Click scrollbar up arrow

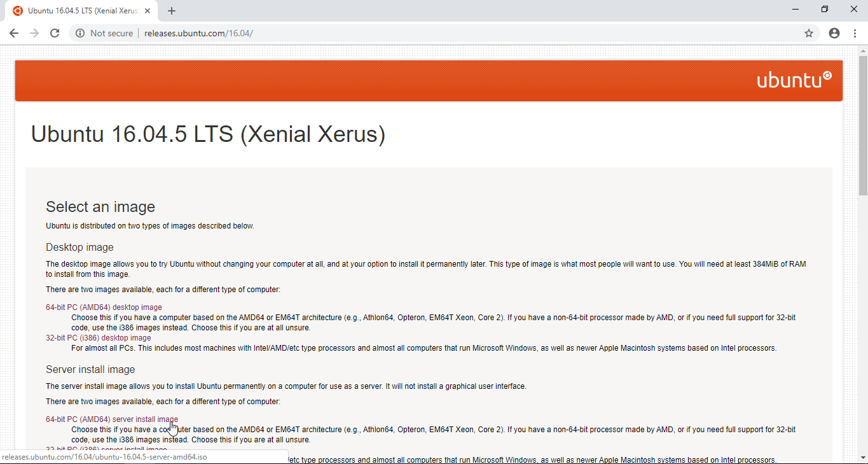coord(863,50)
